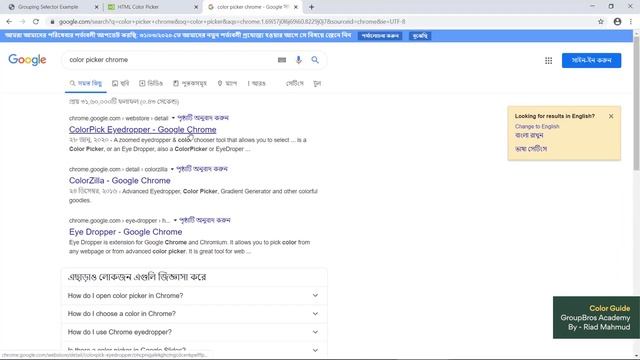Go back using the browser back arrow
Image resolution: width=640 pixels, height=360 pixels.
9,22
